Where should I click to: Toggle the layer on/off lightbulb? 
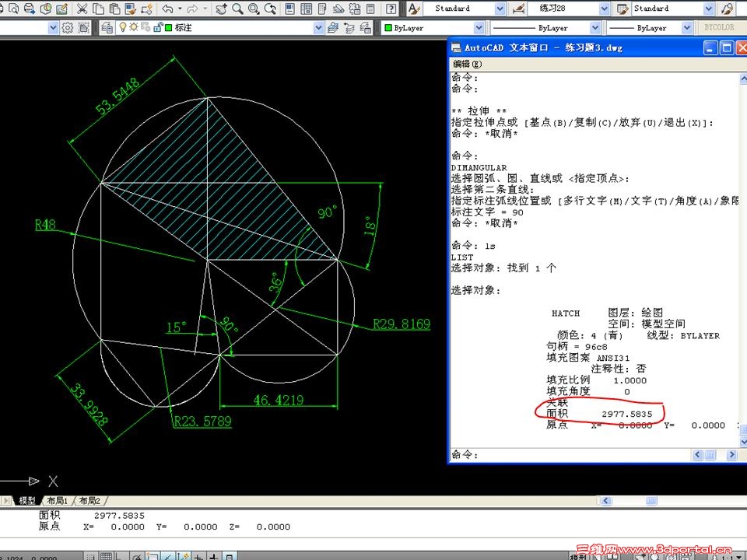122,27
